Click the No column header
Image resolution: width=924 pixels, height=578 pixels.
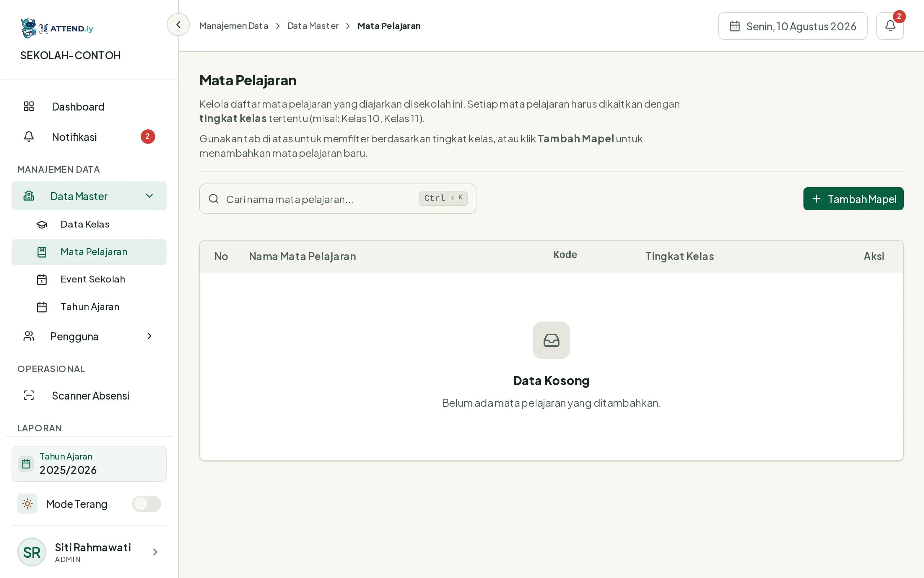tap(221, 256)
